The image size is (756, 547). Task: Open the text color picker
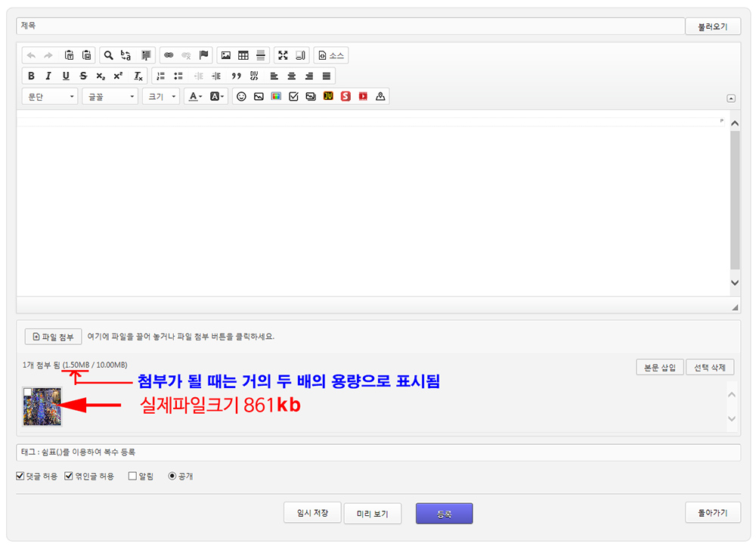coord(194,96)
